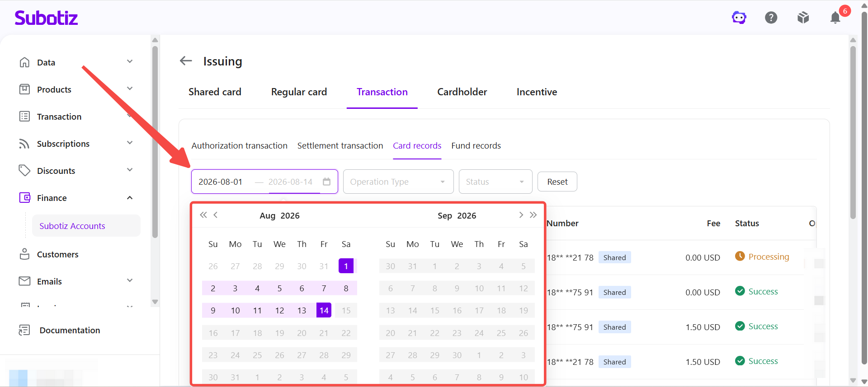Screen dimensions: 868x387
Task: Click the Processing status clock icon
Action: point(740,256)
